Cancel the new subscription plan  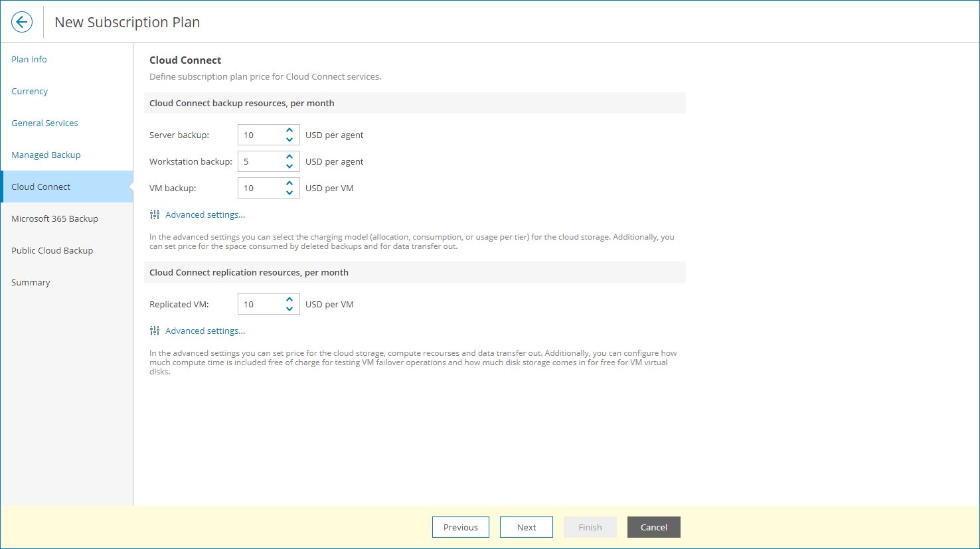tap(654, 527)
